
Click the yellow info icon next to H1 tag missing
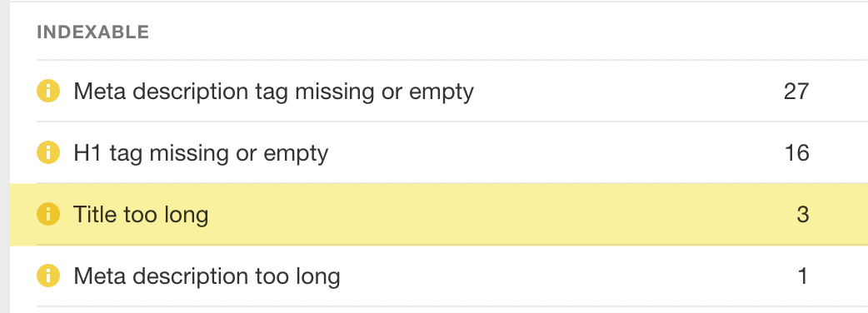click(48, 152)
